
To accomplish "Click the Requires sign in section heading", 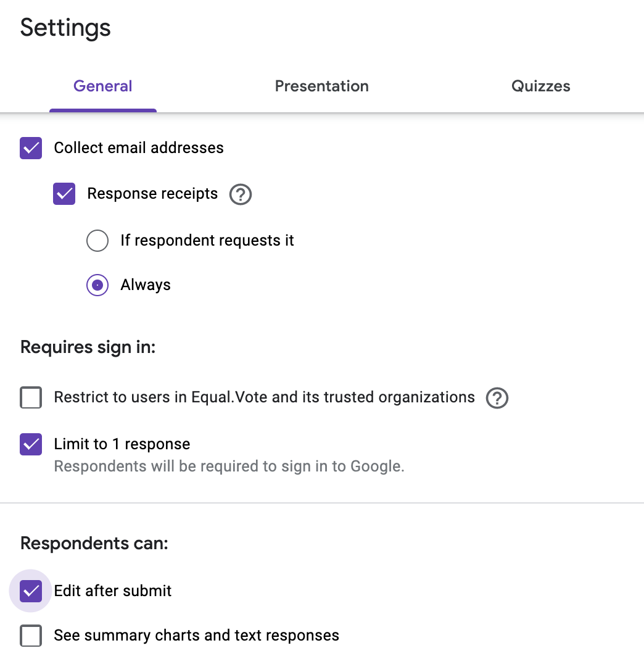I will 88,347.
